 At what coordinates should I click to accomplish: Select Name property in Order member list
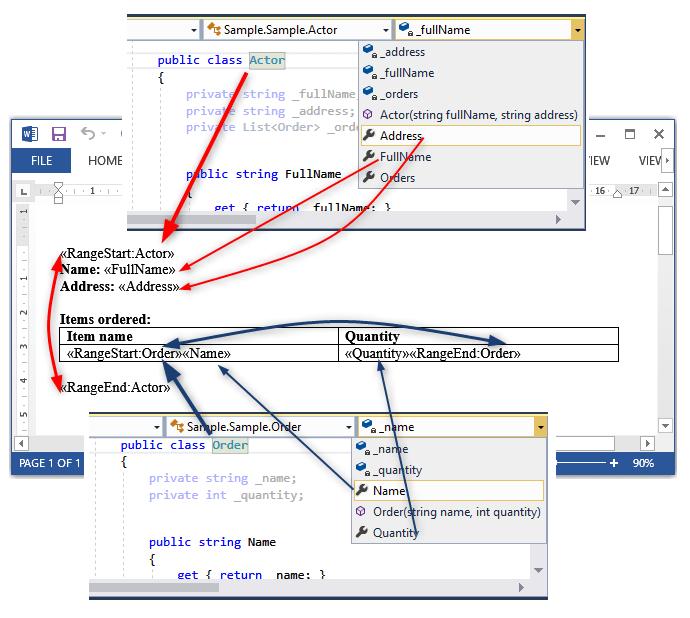[389, 491]
